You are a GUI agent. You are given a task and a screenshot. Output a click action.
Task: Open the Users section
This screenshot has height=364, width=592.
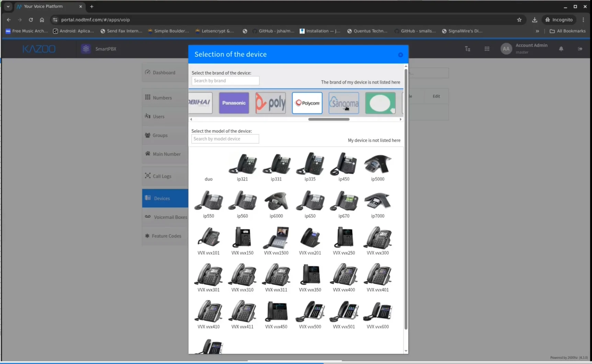pyautogui.click(x=165, y=116)
